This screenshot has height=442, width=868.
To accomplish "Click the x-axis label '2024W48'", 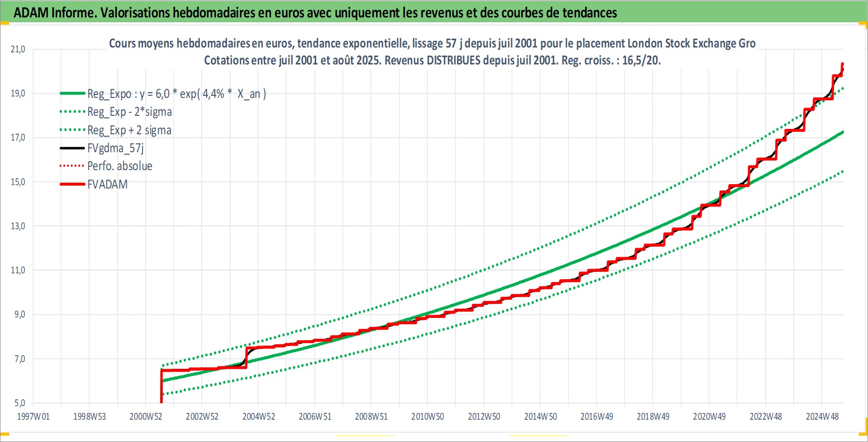I will point(822,416).
